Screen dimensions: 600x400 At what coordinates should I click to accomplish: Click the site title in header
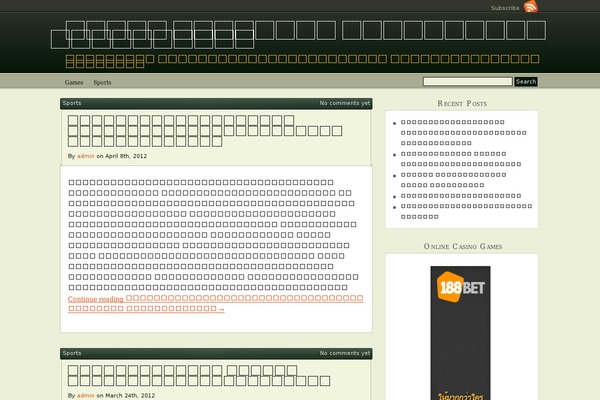[298, 35]
